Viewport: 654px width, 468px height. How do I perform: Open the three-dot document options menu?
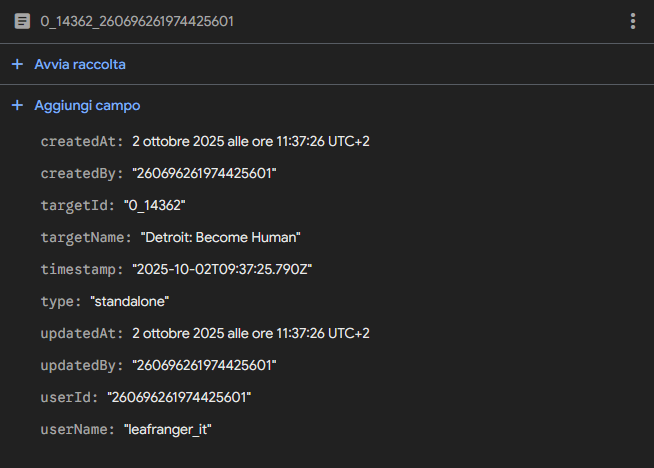point(633,21)
